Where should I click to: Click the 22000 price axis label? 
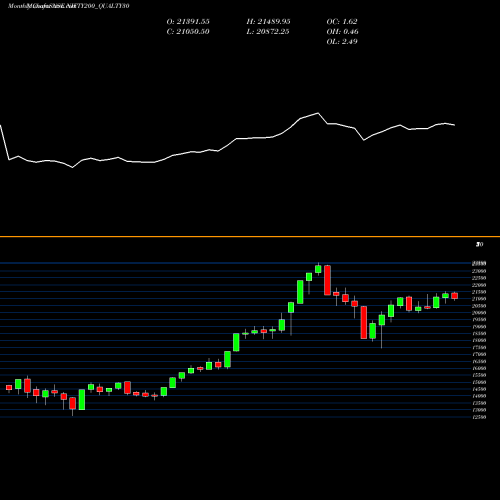(479, 285)
